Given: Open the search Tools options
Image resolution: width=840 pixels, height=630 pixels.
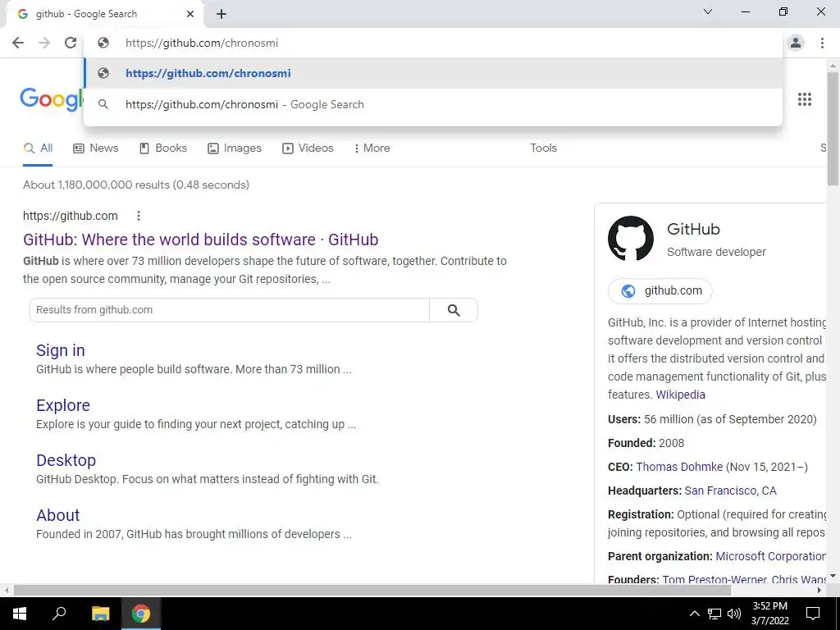Looking at the screenshot, I should tap(543, 148).
